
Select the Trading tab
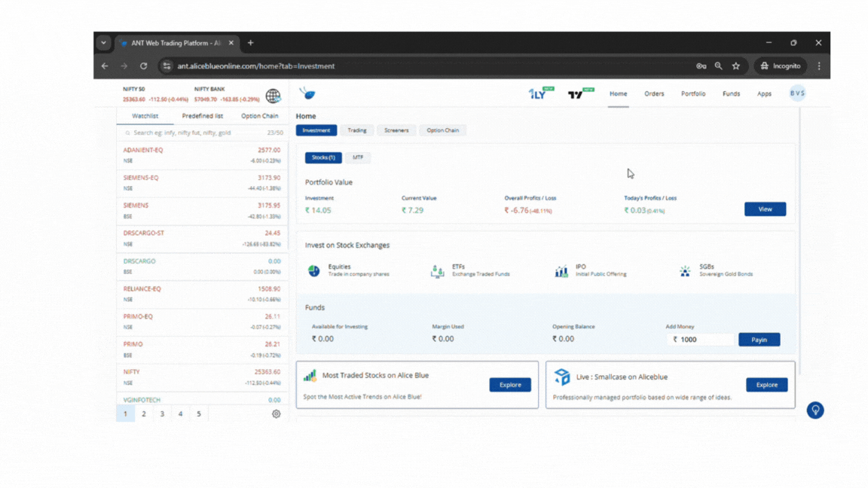pos(357,130)
